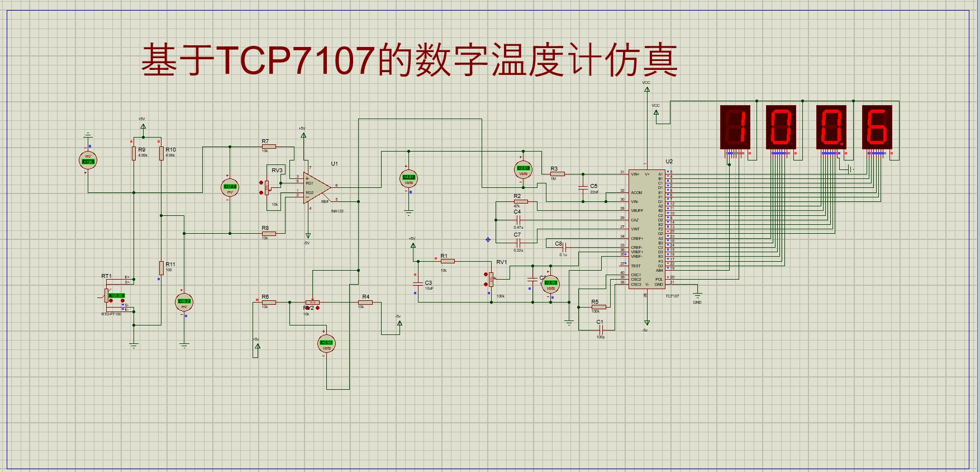Select the millivolt meter reading +136
This screenshot has height=472, width=980.
(x=88, y=160)
